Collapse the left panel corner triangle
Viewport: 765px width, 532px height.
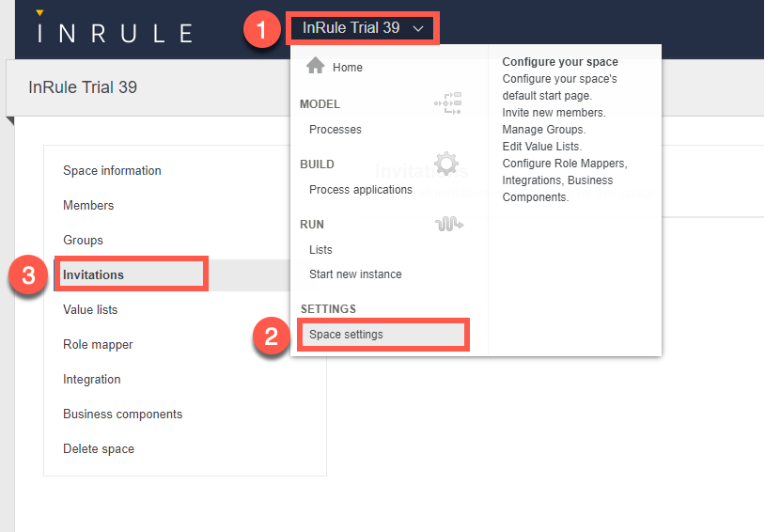9,120
